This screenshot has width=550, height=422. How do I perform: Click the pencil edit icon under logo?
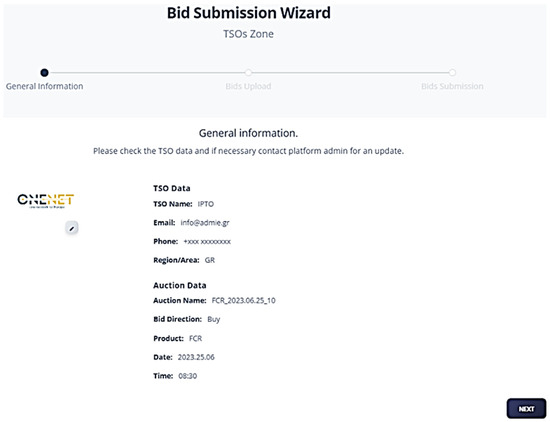tap(72, 228)
